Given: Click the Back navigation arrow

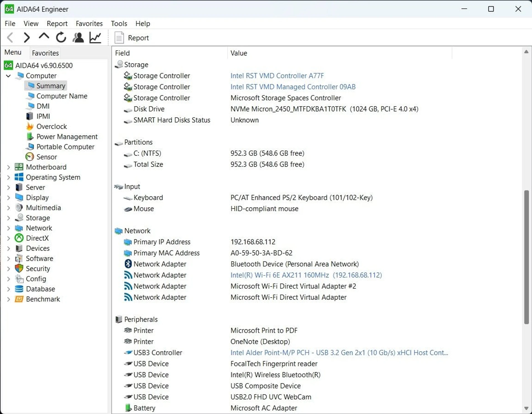Looking at the screenshot, I should [10, 37].
